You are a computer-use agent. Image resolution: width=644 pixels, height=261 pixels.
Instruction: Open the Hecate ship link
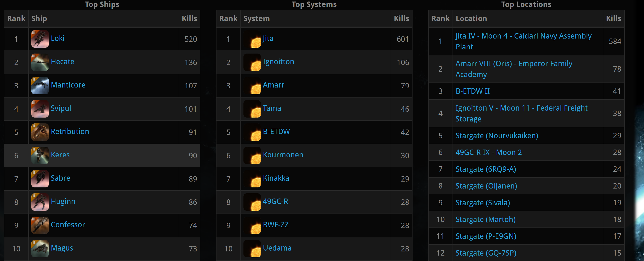pos(62,62)
